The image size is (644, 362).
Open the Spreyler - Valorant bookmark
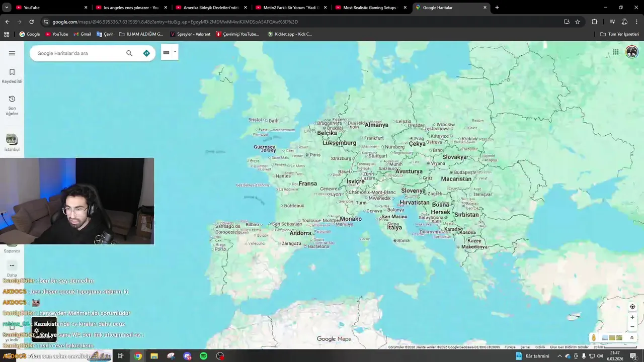(x=190, y=34)
